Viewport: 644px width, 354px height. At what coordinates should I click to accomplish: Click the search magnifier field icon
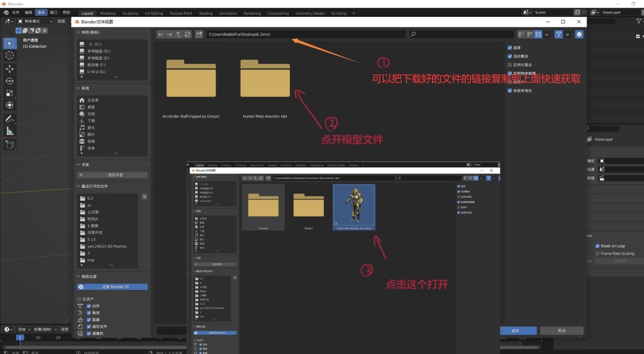(x=413, y=34)
